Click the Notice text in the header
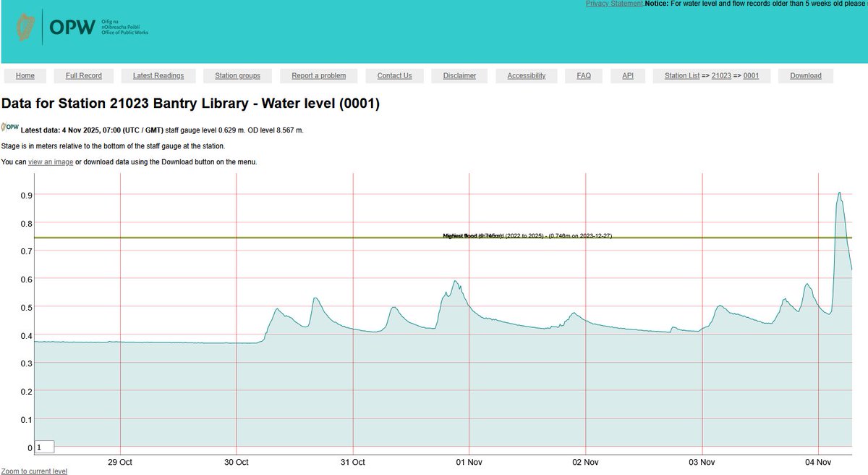The height and width of the screenshot is (475, 868). 756,4
